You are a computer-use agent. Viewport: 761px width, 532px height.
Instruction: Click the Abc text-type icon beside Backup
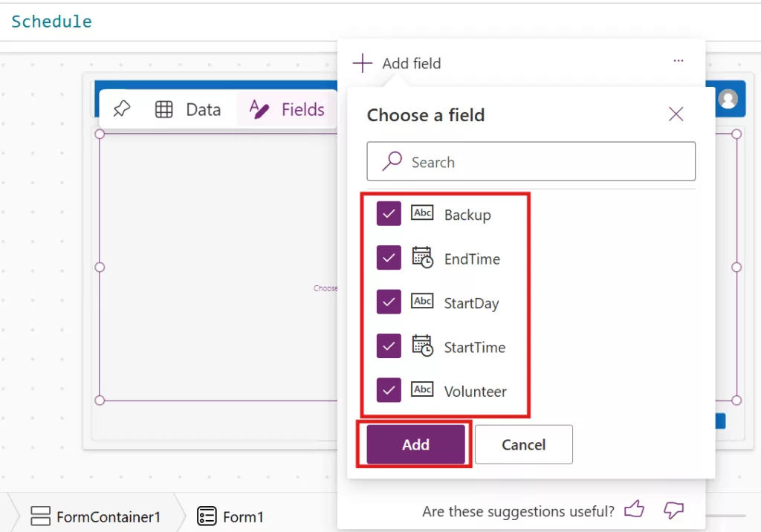[x=422, y=214]
